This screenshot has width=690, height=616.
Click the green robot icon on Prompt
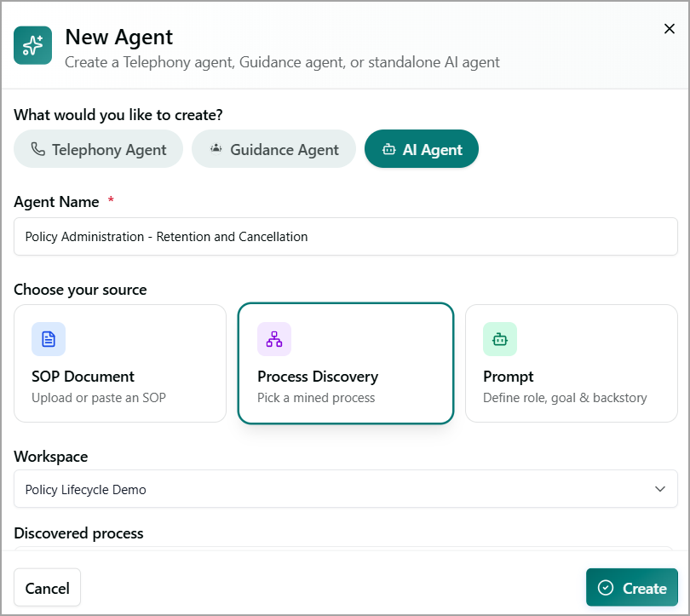pos(500,339)
